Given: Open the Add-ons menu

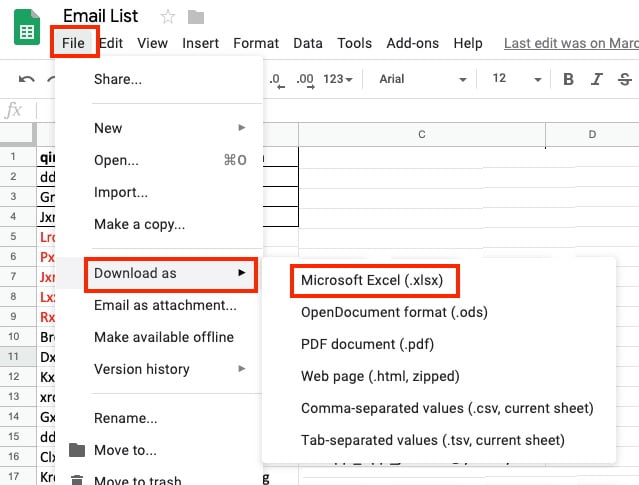Looking at the screenshot, I should tap(412, 43).
